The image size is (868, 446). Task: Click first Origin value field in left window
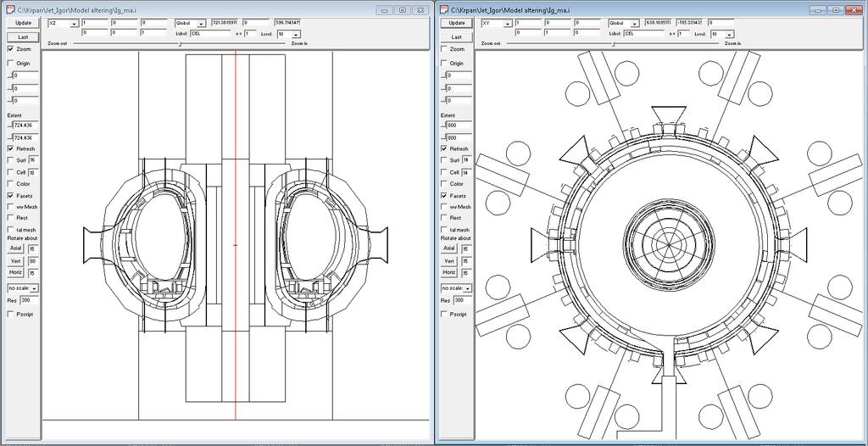point(25,75)
